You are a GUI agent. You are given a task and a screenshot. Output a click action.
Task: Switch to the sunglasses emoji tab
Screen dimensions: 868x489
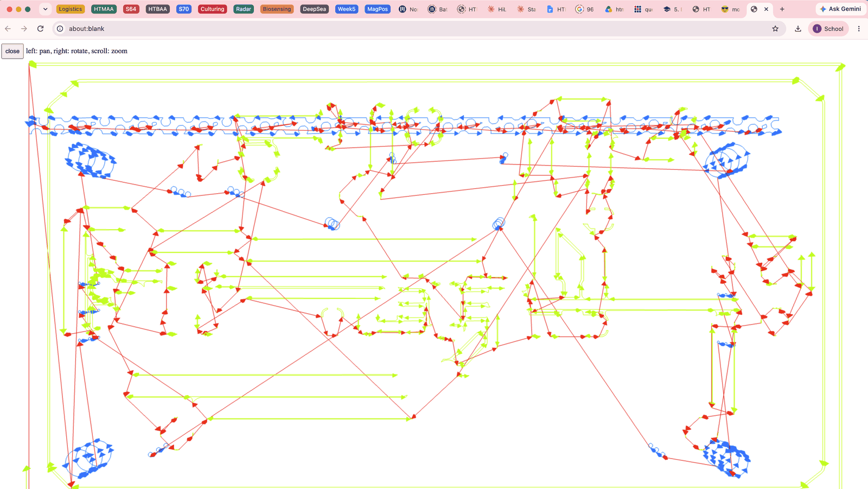point(731,9)
